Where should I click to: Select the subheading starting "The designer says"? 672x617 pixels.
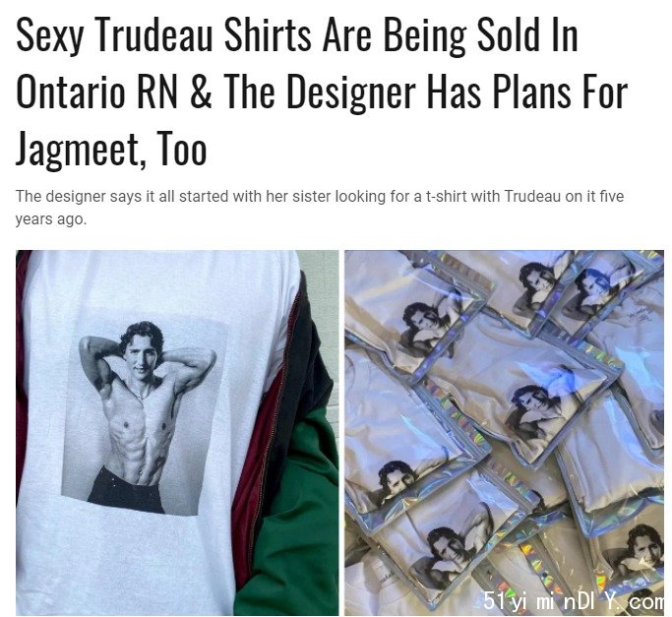pos(320,208)
